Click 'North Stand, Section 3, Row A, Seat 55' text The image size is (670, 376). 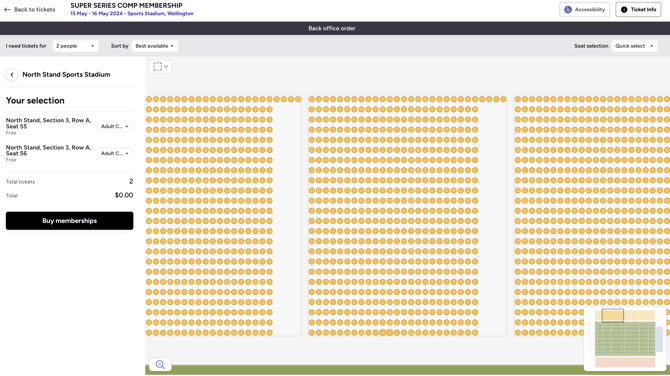[x=48, y=123]
